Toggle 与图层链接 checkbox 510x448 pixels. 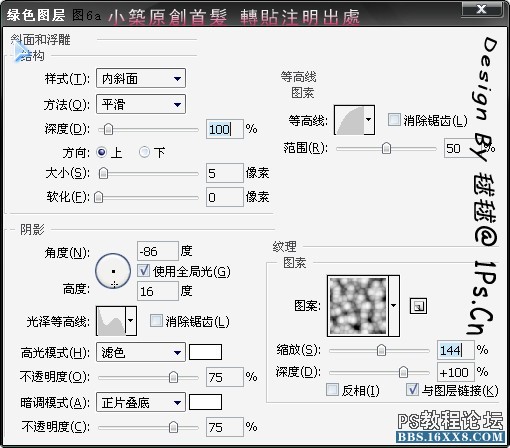pyautogui.click(x=412, y=389)
